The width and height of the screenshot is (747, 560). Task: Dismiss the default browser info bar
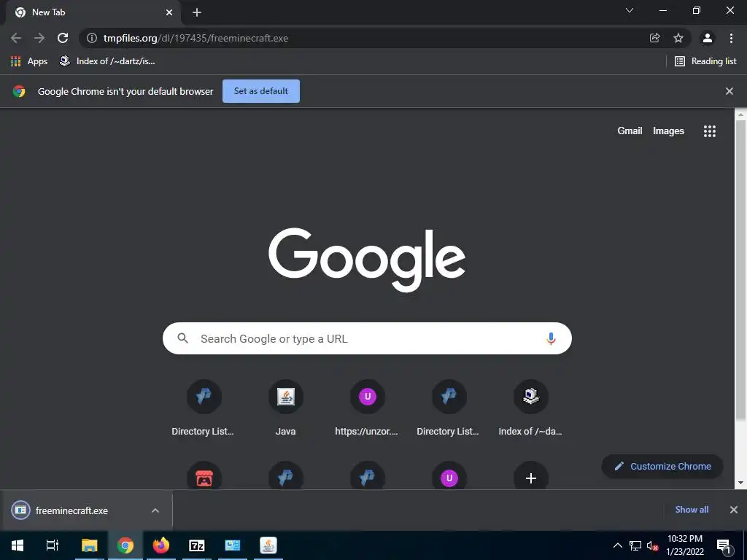pyautogui.click(x=729, y=91)
